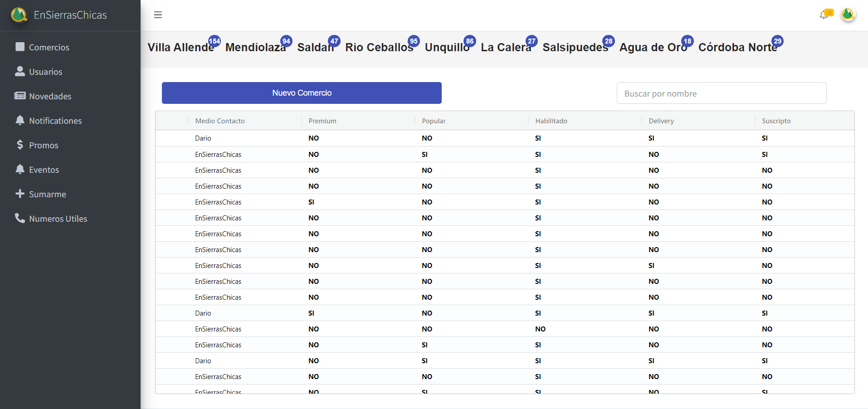Image resolution: width=868 pixels, height=409 pixels.
Task: Click the hamburger menu toggle icon
Action: point(158,15)
